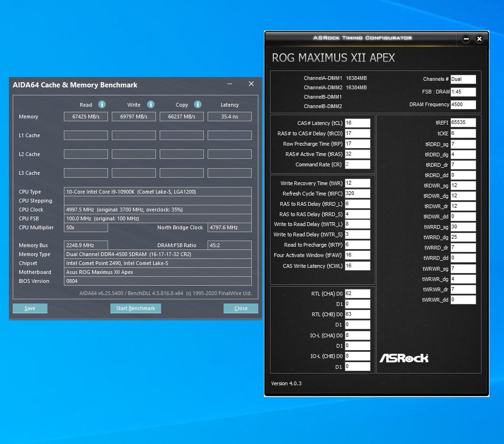Click the tREFI field showing 65535

click(463, 123)
